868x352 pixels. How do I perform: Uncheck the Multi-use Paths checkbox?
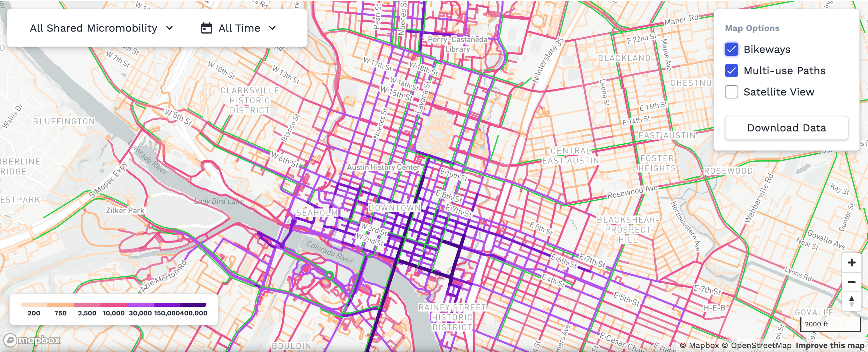pyautogui.click(x=732, y=71)
